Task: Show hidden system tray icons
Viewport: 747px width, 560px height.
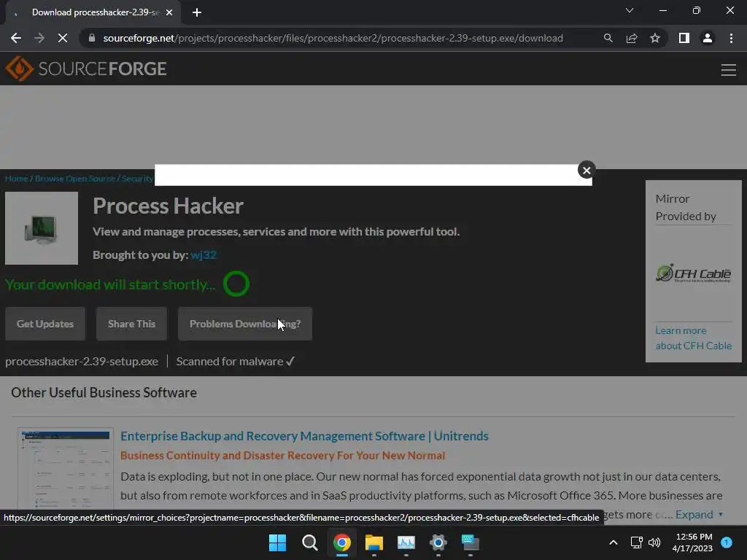Action: pyautogui.click(x=614, y=542)
